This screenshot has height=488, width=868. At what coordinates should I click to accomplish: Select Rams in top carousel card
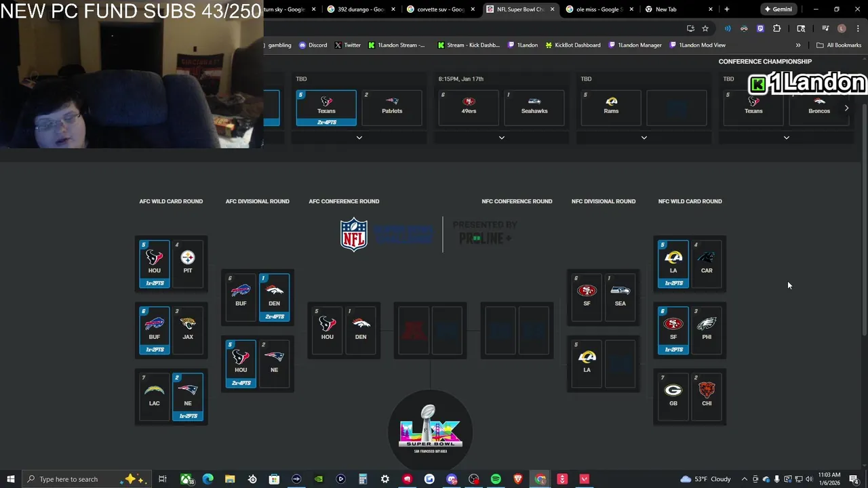coord(611,108)
